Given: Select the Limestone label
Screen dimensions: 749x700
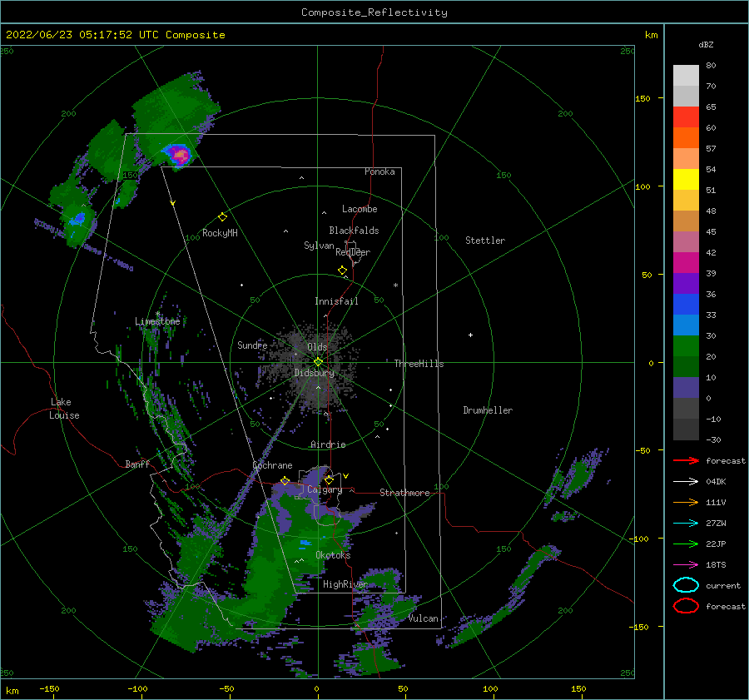Looking at the screenshot, I should [x=157, y=321].
